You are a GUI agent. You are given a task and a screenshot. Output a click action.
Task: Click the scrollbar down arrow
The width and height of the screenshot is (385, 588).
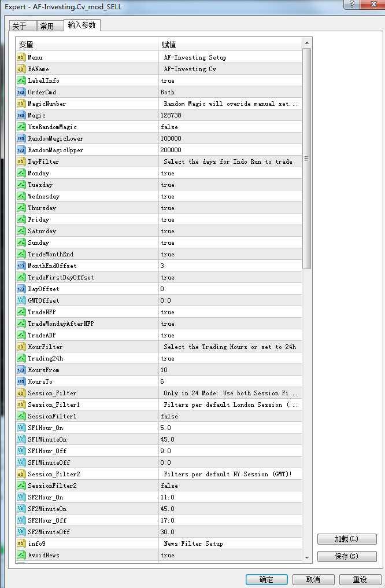click(307, 558)
